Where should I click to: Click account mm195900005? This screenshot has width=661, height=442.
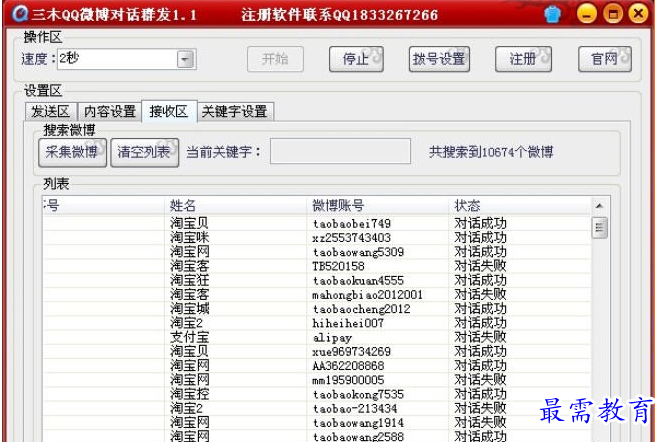point(348,380)
